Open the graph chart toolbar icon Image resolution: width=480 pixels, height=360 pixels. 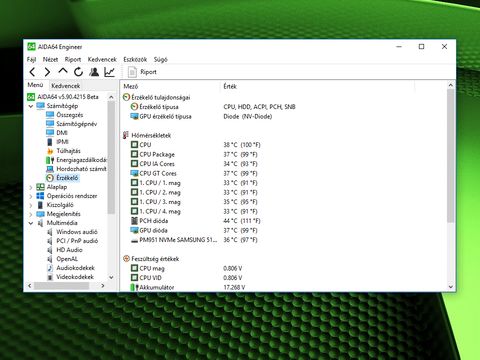tap(109, 72)
